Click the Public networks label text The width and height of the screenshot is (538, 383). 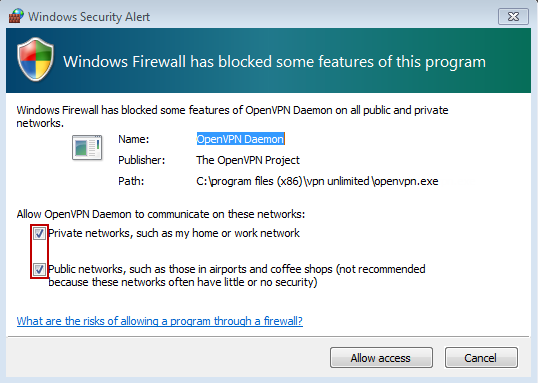(237, 276)
